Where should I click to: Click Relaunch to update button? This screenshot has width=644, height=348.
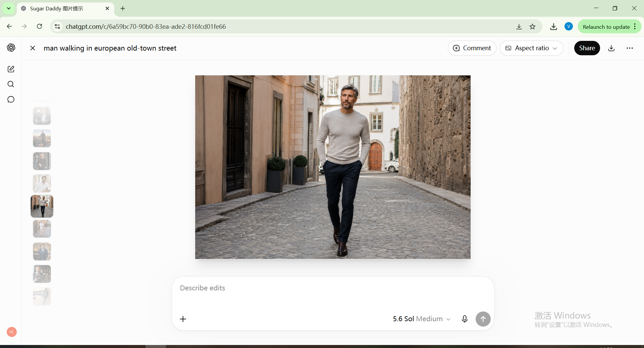(x=606, y=27)
